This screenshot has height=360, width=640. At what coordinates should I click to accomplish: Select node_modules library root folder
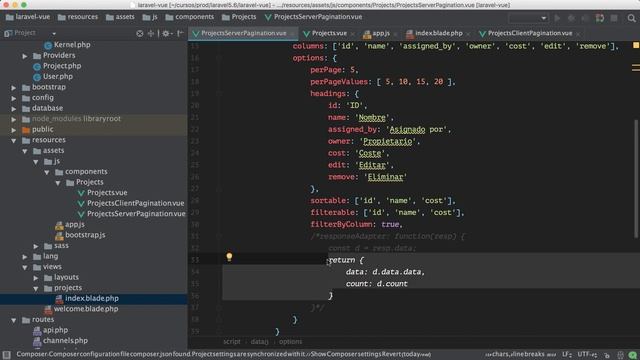(x=76, y=119)
